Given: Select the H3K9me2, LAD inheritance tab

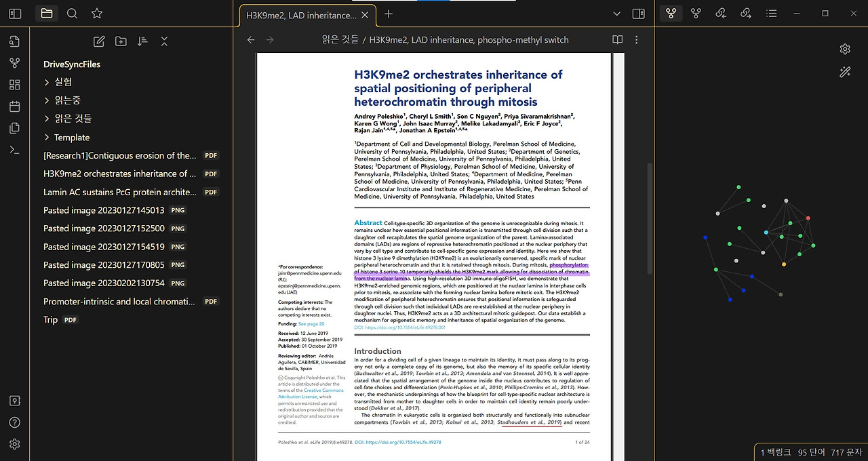Looking at the screenshot, I should click(x=300, y=14).
